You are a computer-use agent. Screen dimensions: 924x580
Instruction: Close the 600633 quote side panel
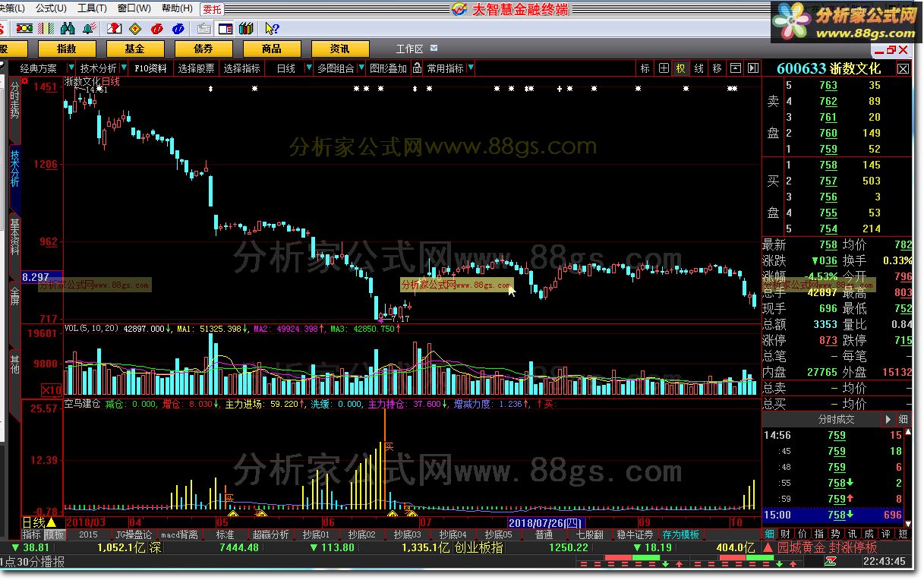[903, 68]
